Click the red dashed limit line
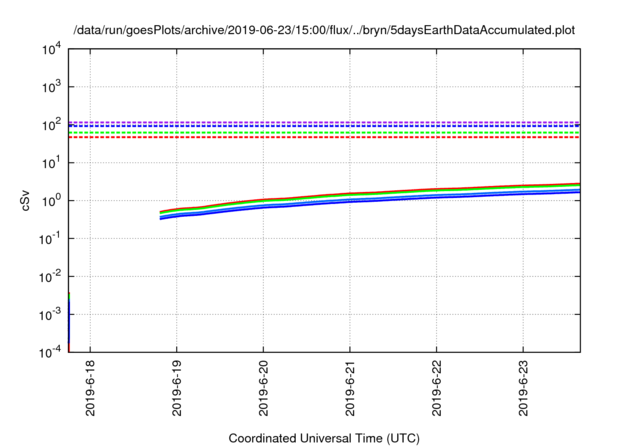The width and height of the screenshot is (640, 448). (x=324, y=137)
